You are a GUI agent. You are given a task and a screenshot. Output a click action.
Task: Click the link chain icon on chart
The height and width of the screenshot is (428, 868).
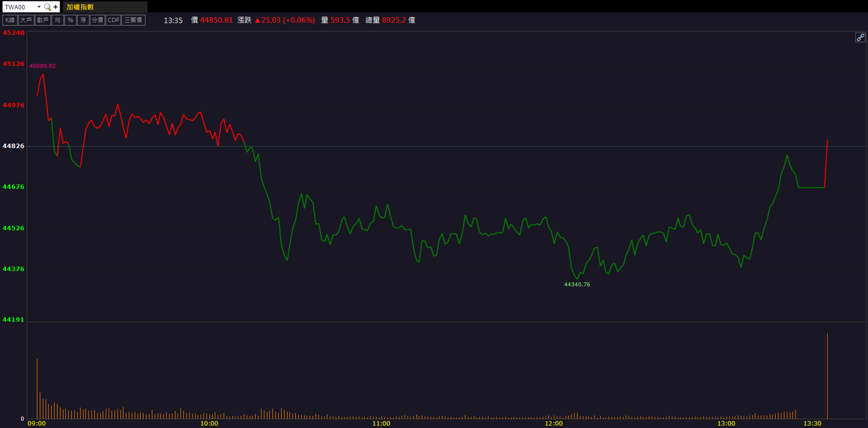click(x=860, y=37)
